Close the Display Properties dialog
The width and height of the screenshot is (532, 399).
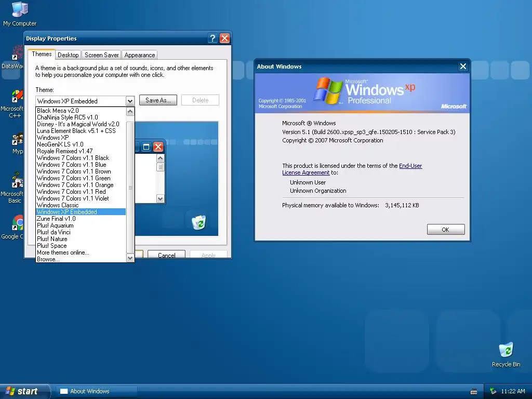click(224, 38)
